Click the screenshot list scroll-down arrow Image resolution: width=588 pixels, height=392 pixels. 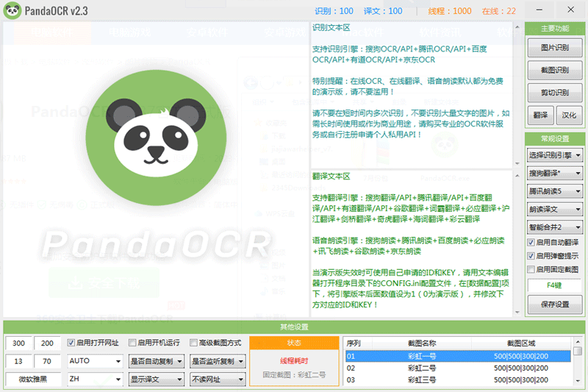click(x=578, y=381)
